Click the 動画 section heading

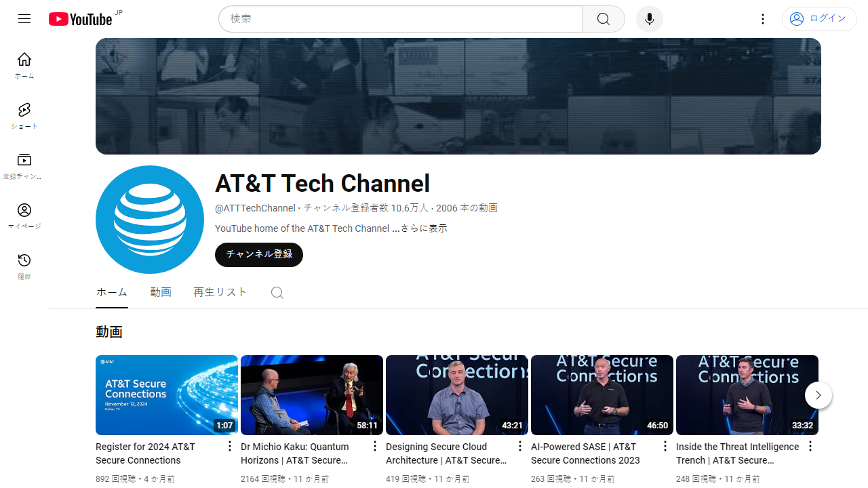109,331
